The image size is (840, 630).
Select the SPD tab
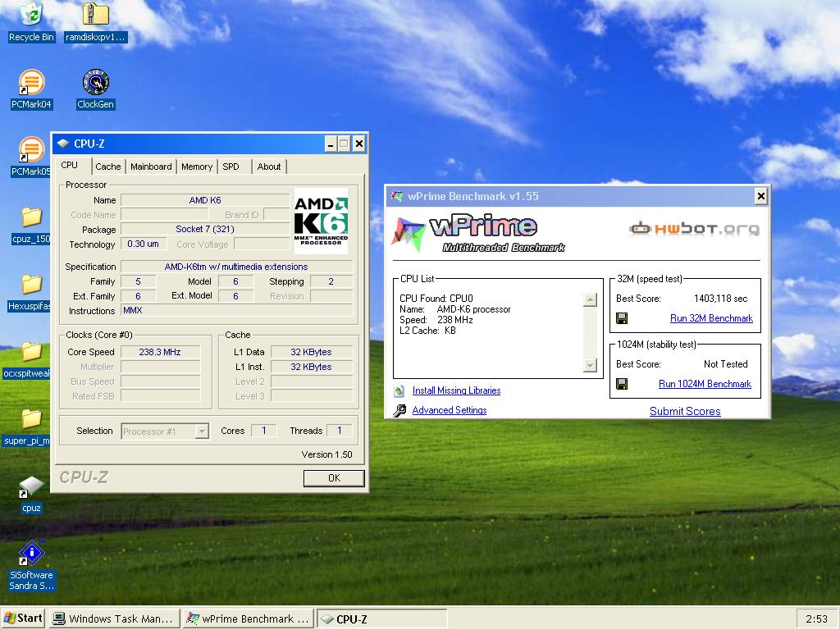231,167
